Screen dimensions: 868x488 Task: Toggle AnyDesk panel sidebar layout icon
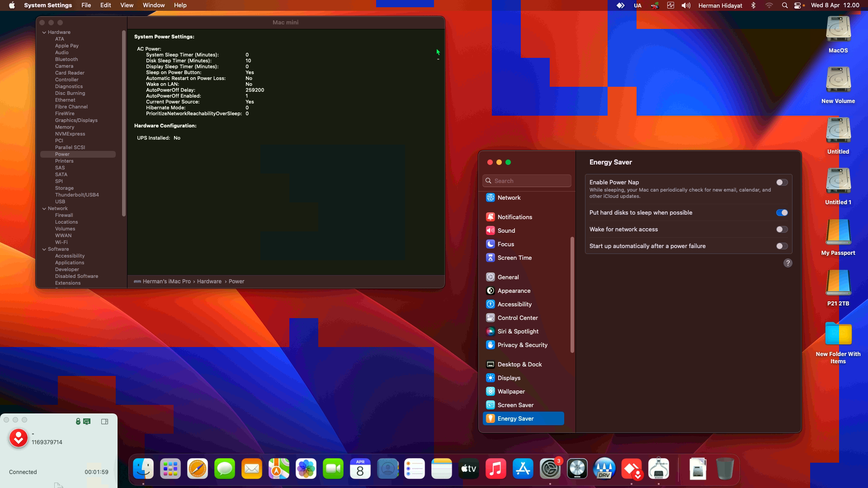[104, 422]
